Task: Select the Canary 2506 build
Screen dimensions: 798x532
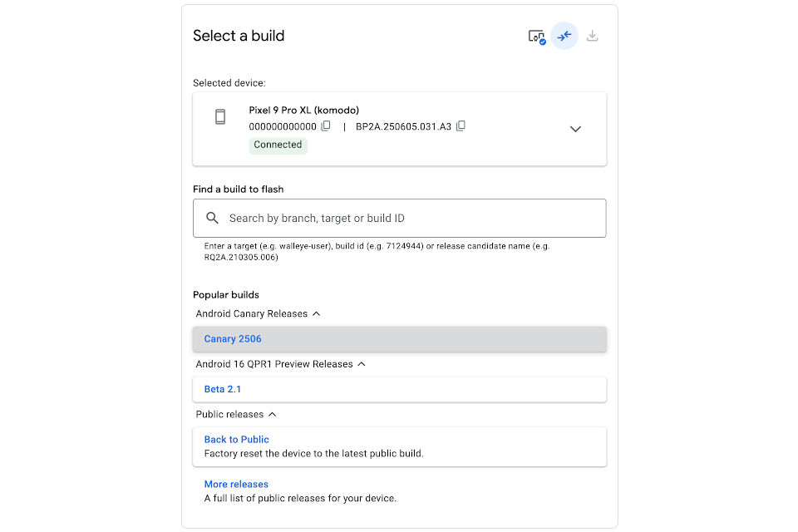Action: (x=232, y=338)
